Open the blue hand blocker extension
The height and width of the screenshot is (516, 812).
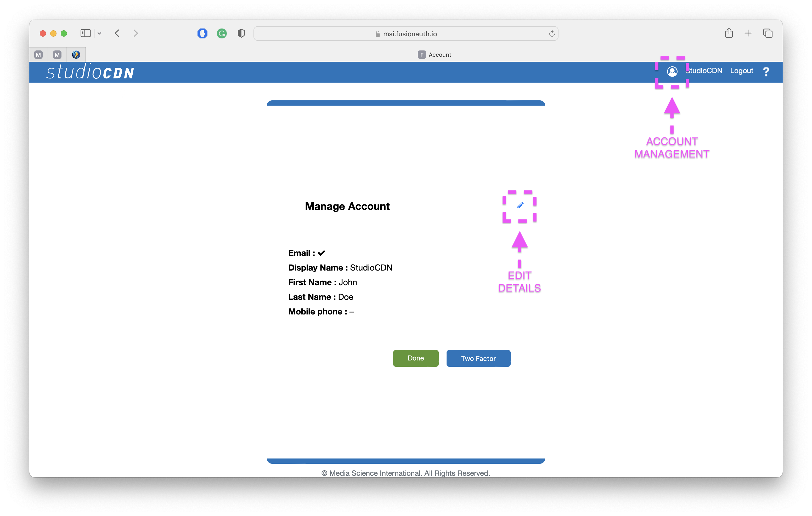(x=202, y=33)
